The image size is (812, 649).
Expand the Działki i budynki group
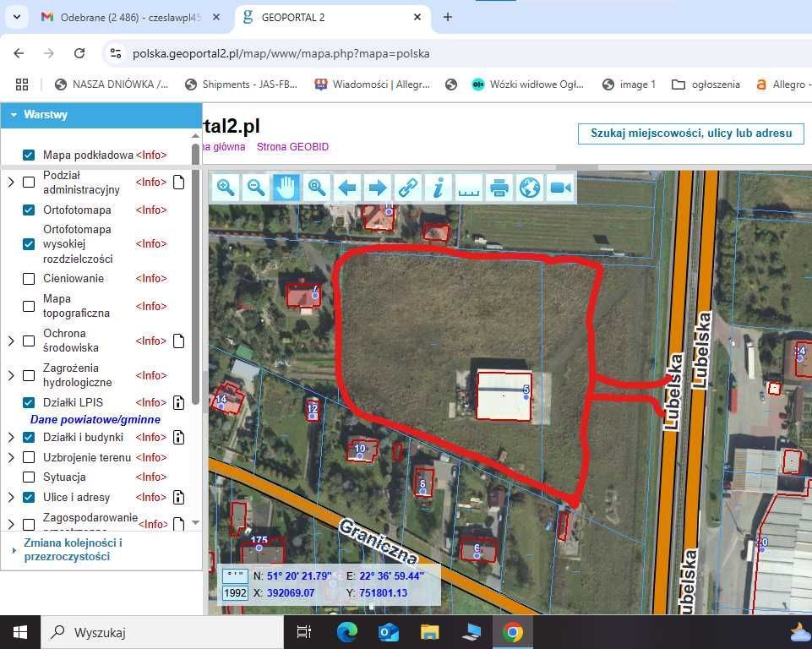coord(11,437)
